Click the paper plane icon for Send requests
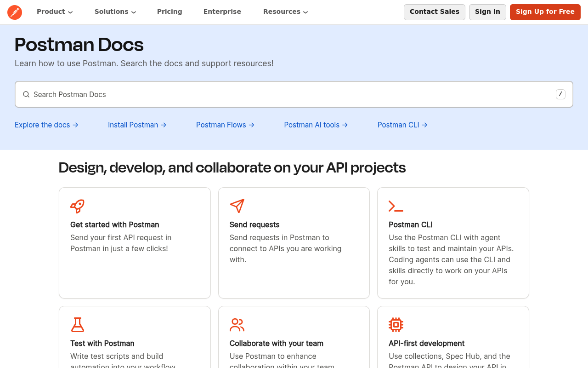Screen dimensions: 588x368 click(237, 206)
